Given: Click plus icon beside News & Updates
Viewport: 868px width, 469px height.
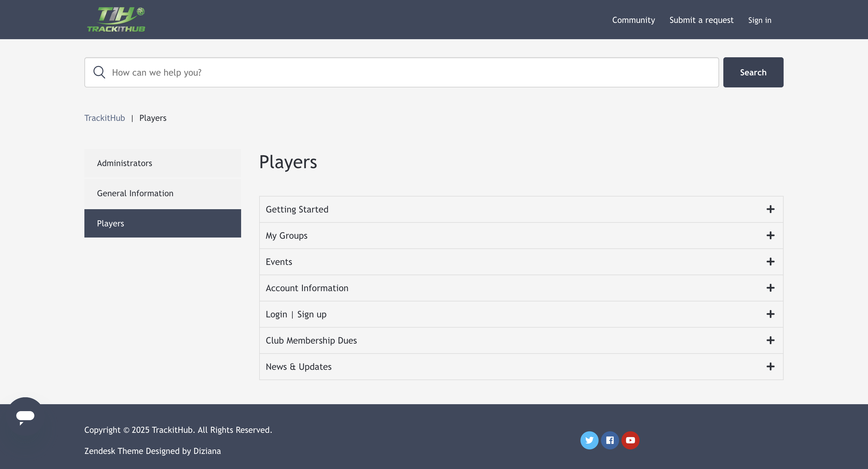Looking at the screenshot, I should pyautogui.click(x=770, y=367).
